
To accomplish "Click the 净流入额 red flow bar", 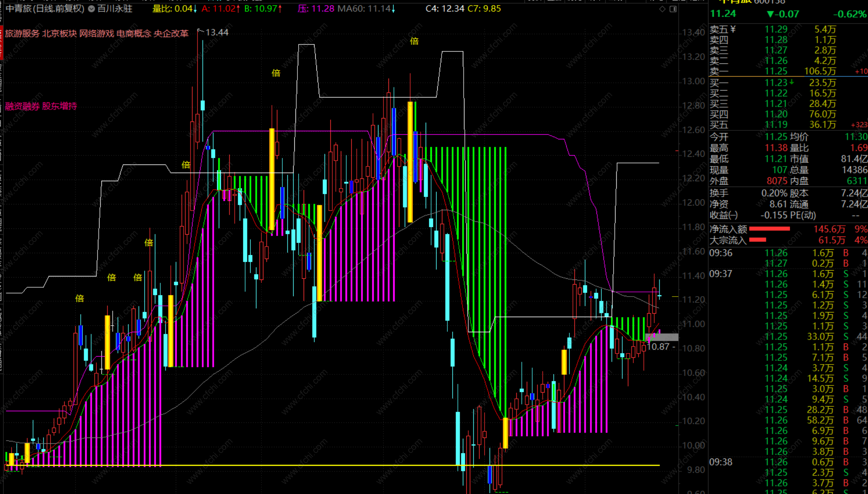I will coord(769,229).
